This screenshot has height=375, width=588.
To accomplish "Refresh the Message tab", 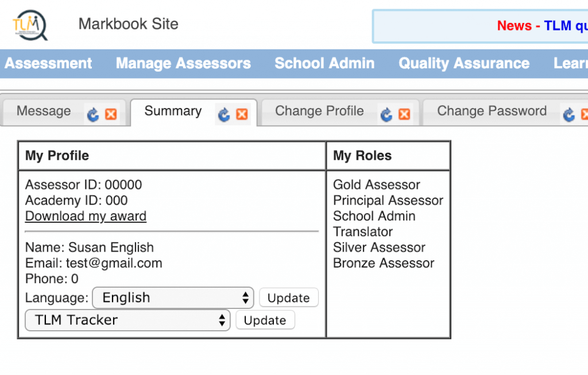I will pos(92,114).
